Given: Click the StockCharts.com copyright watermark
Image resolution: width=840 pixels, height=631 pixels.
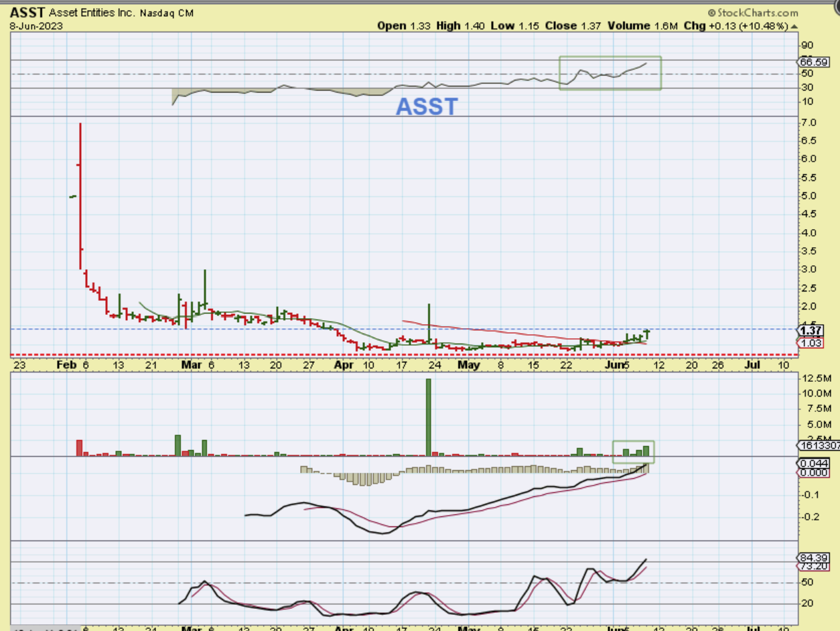Looking at the screenshot, I should point(752,13).
